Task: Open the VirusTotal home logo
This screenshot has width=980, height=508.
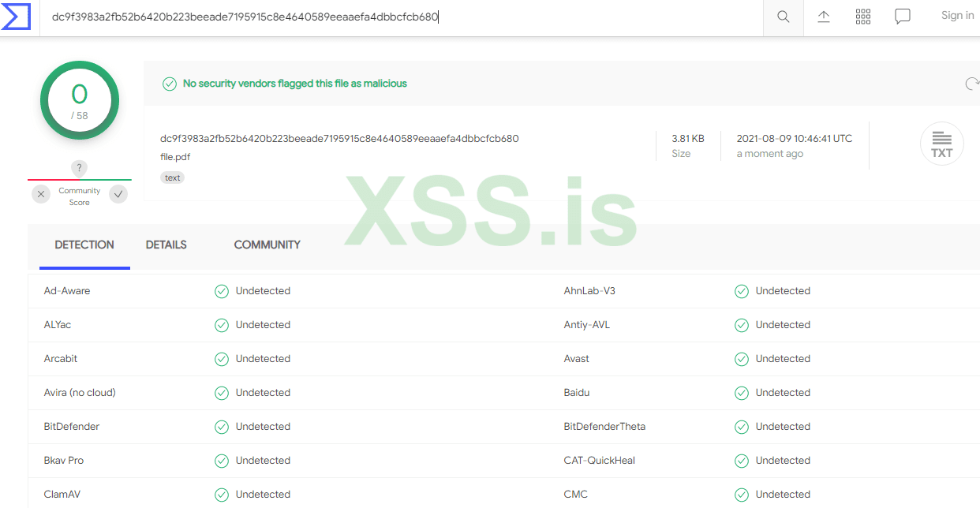Action: (x=16, y=16)
